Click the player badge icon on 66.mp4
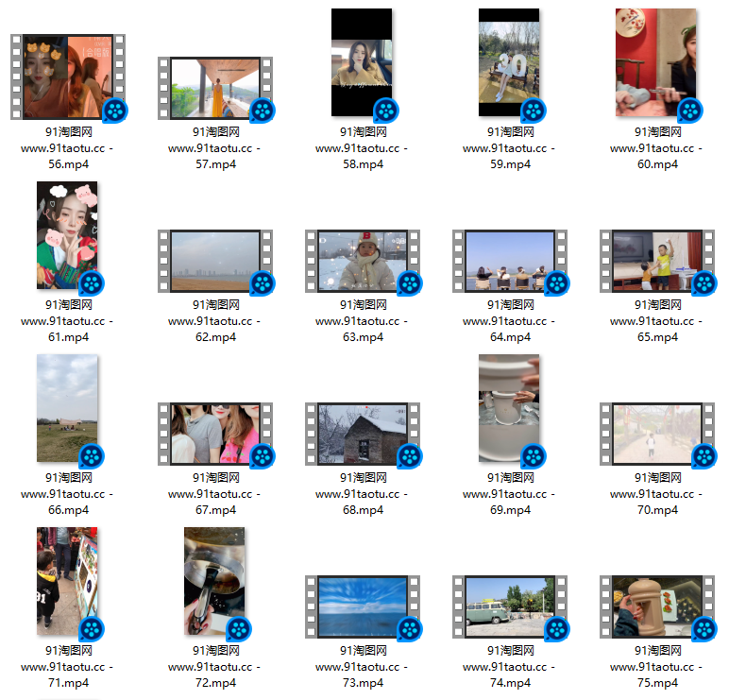The width and height of the screenshot is (729, 700). click(x=92, y=456)
